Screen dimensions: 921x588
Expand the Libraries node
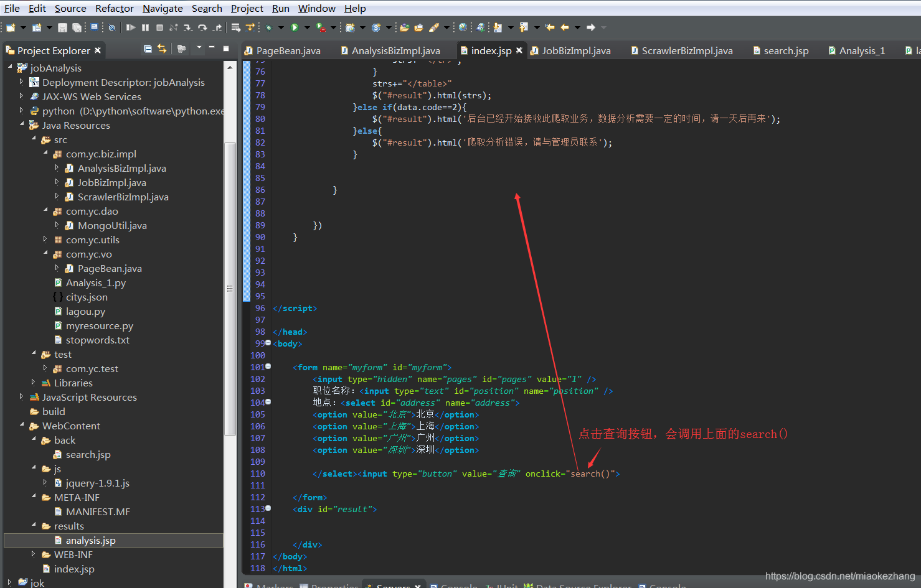tap(33, 382)
